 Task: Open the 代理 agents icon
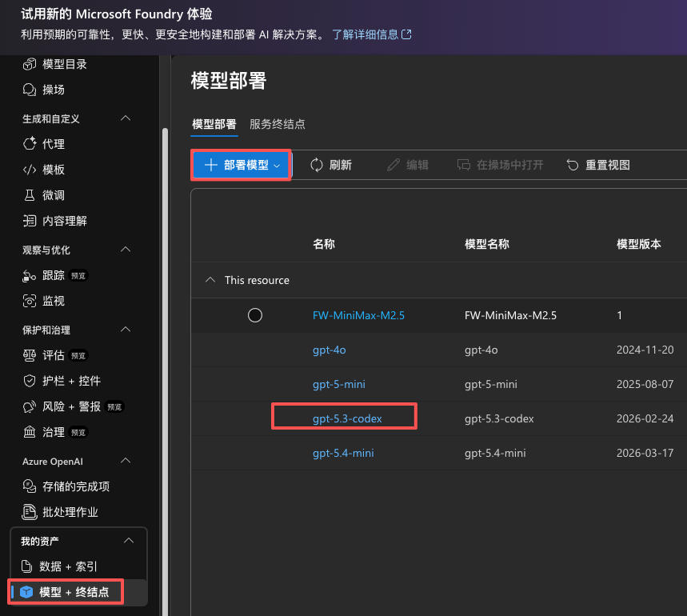30,144
